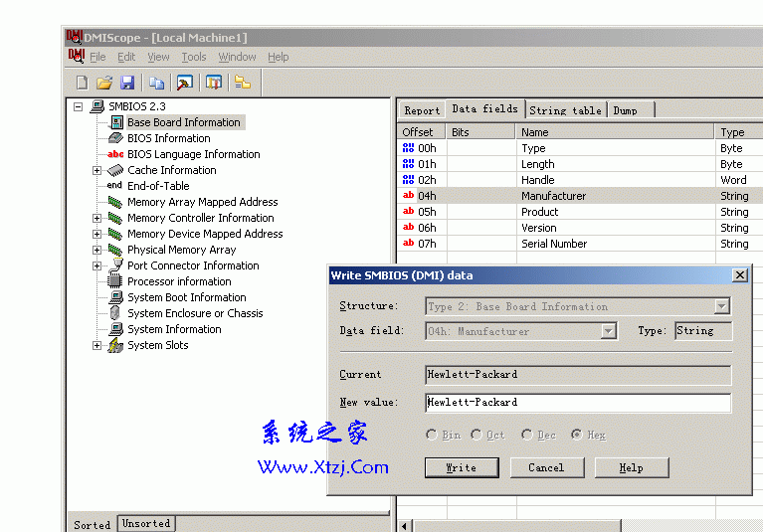The width and height of the screenshot is (763, 532).
Task: Click the New value text field
Action: (x=577, y=403)
